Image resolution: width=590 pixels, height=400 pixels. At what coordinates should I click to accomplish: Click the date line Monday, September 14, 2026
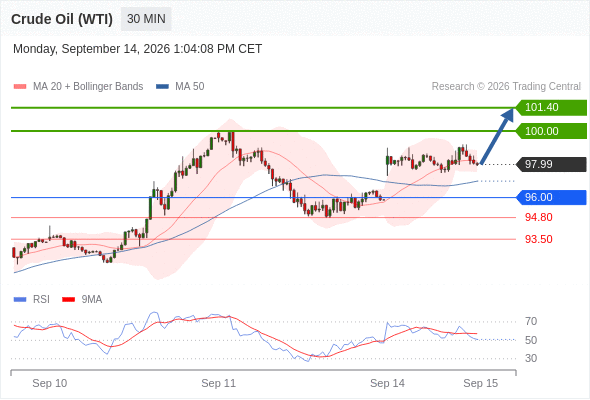137,49
